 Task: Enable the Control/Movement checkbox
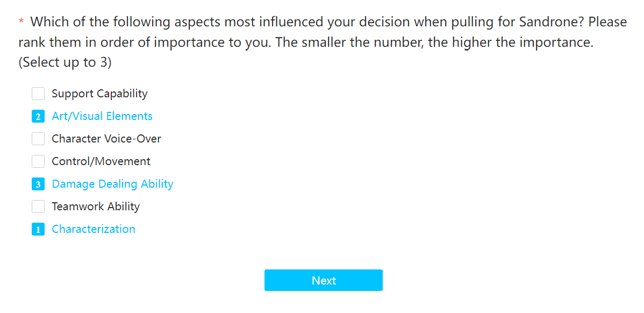[38, 161]
